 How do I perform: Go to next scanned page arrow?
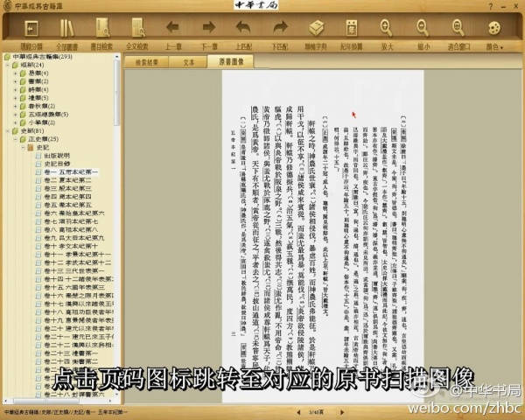pyautogui.click(x=342, y=413)
